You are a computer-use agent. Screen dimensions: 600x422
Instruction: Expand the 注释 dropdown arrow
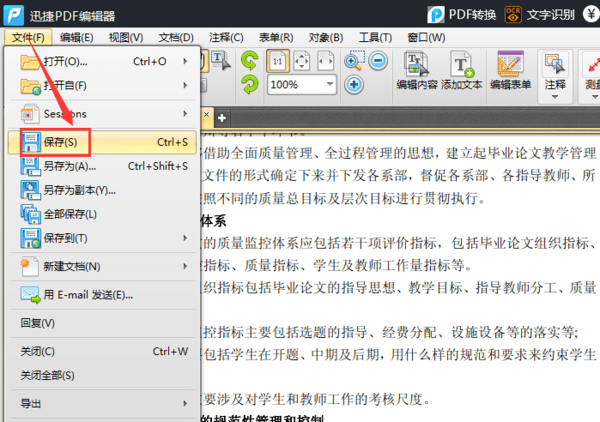(555, 97)
